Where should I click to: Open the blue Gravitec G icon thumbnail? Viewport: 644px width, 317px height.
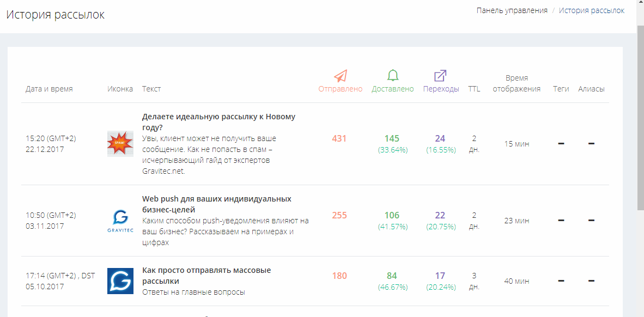120,281
